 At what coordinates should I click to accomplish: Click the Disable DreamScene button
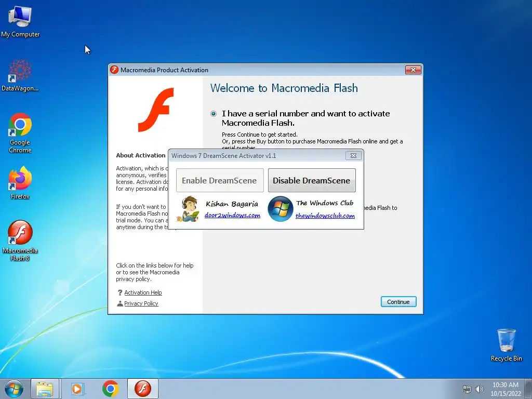(312, 180)
